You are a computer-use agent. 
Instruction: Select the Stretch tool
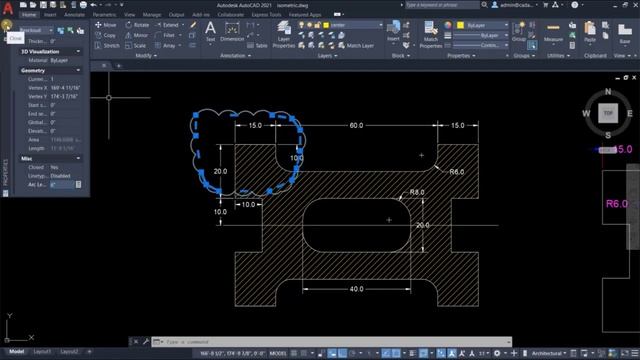pos(107,46)
